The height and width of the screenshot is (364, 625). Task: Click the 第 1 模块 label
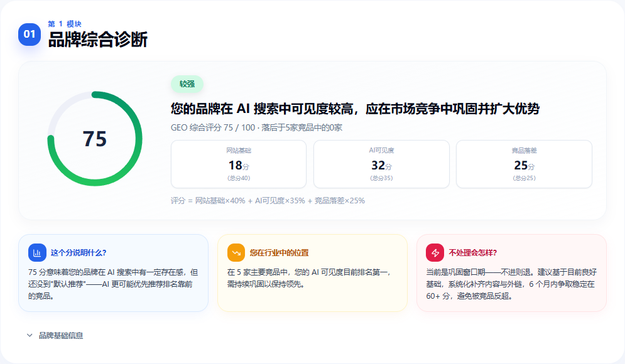click(65, 24)
